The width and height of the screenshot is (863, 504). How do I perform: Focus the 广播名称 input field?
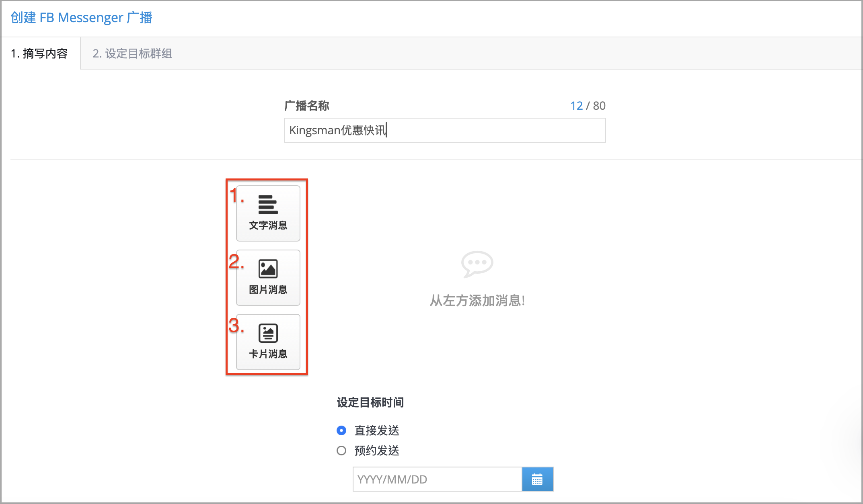click(445, 130)
